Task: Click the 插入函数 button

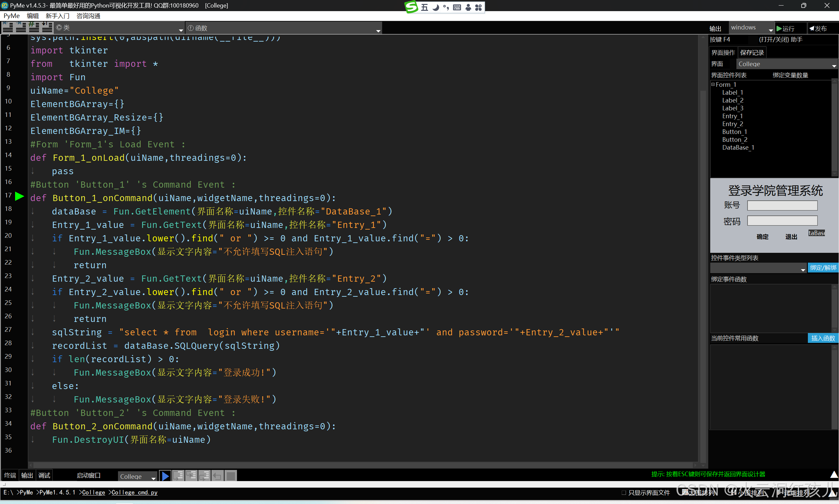Action: (823, 338)
